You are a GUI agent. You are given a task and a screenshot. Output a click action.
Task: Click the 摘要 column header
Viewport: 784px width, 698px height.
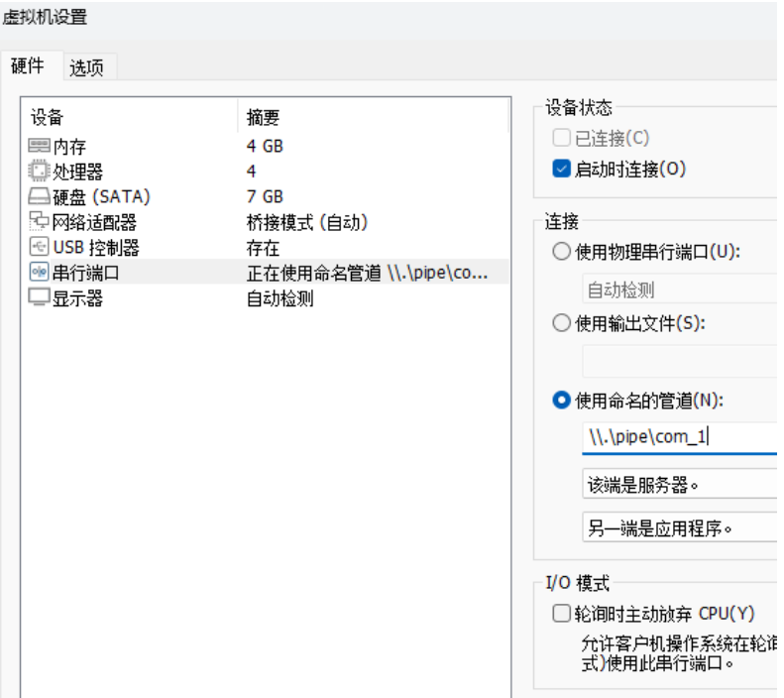[x=373, y=117]
